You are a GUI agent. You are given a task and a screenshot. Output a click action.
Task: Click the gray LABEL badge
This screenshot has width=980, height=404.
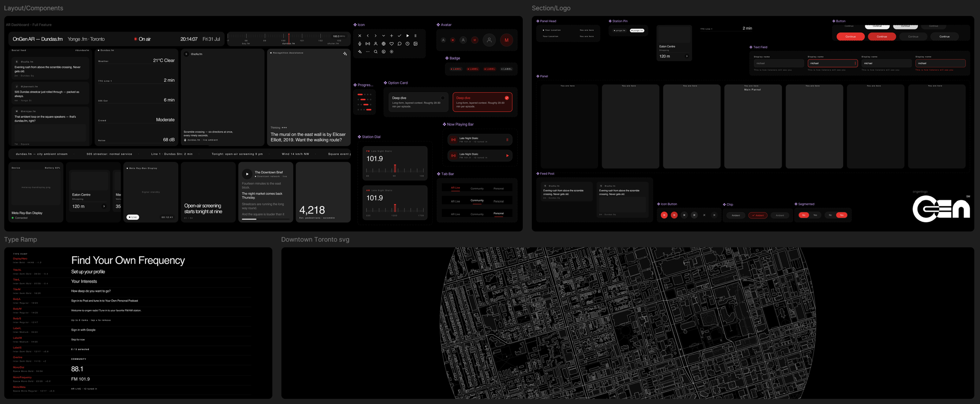(506, 69)
